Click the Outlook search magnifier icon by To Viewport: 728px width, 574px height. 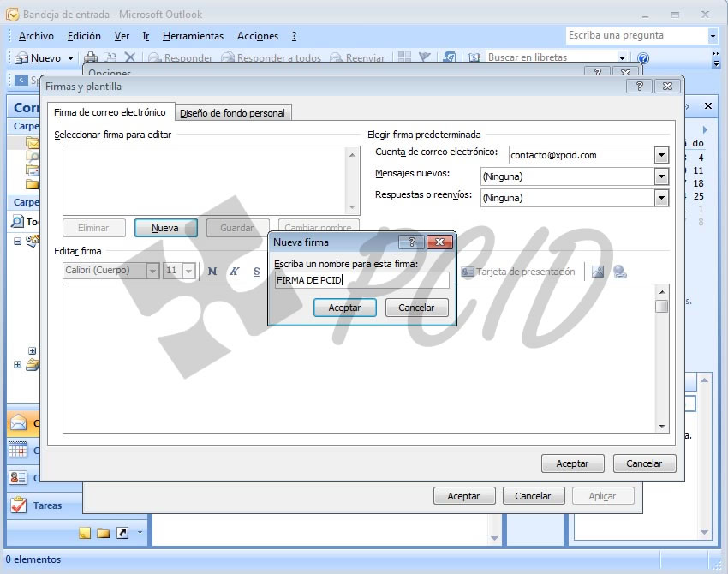[x=17, y=221]
